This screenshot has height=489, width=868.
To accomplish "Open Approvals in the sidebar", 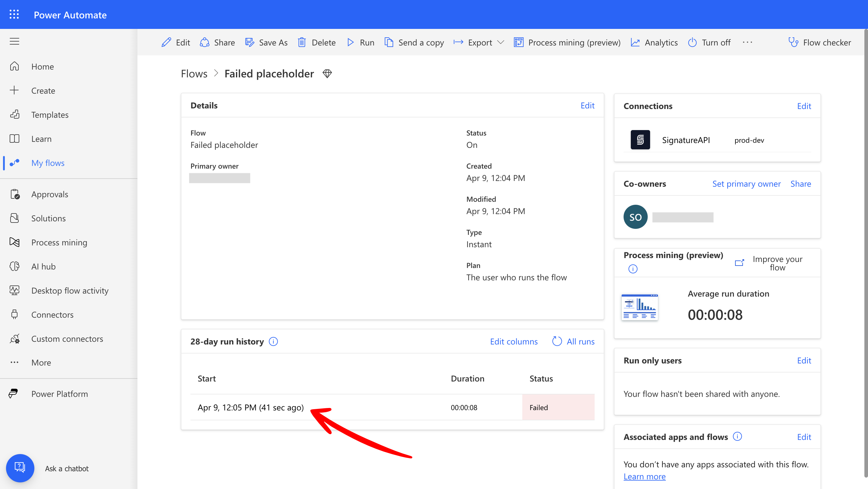I will click(49, 194).
